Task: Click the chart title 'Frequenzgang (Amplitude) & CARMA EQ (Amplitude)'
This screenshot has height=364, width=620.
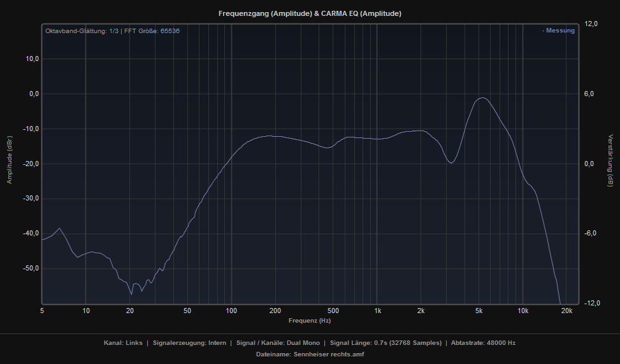Action: tap(310, 13)
